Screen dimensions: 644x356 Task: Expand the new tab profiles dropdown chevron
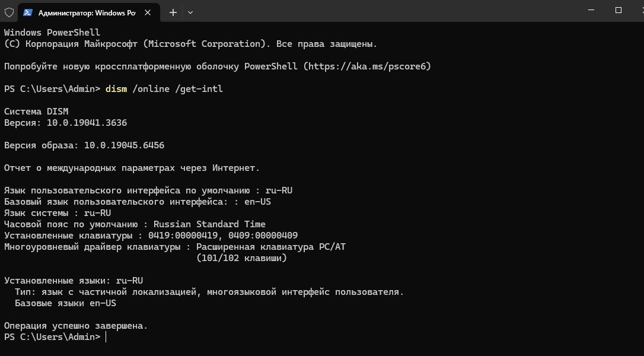point(190,12)
